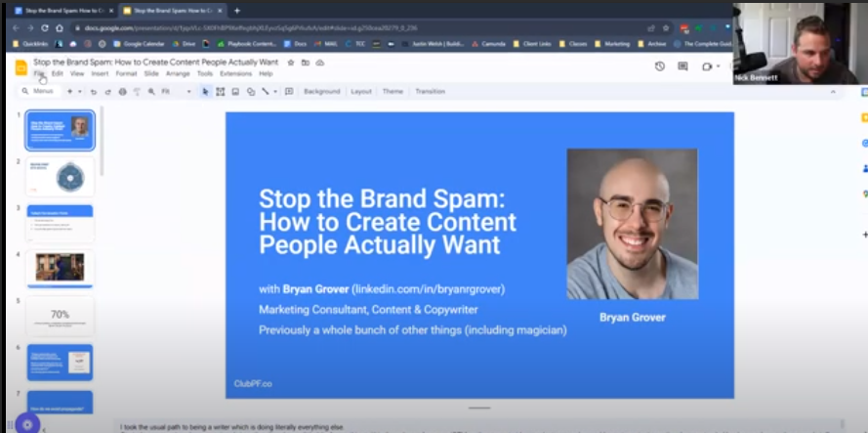The width and height of the screenshot is (868, 433).
Task: Open version history clock icon
Action: [x=659, y=66]
